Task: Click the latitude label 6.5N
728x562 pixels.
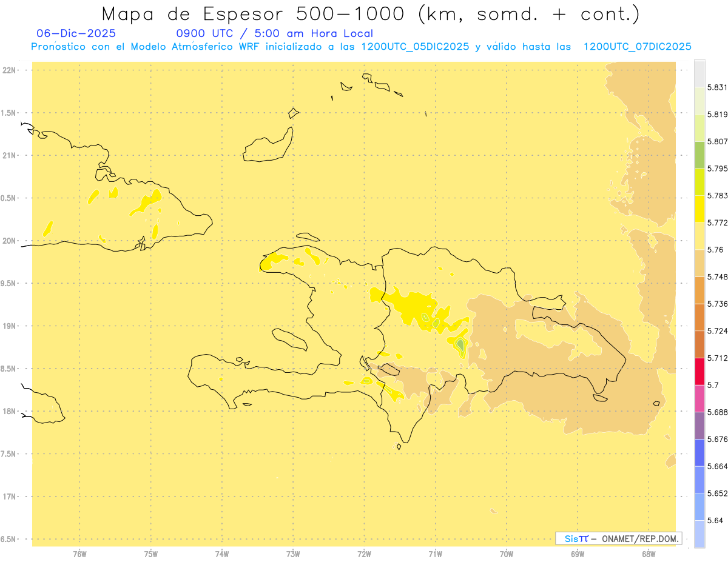Action: tap(9, 539)
